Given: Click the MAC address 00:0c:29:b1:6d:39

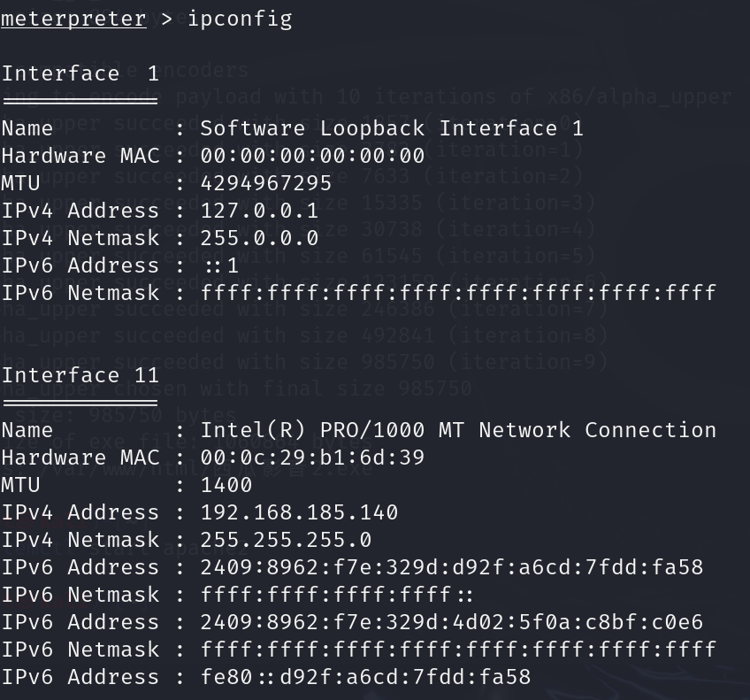Looking at the screenshot, I should [x=312, y=458].
